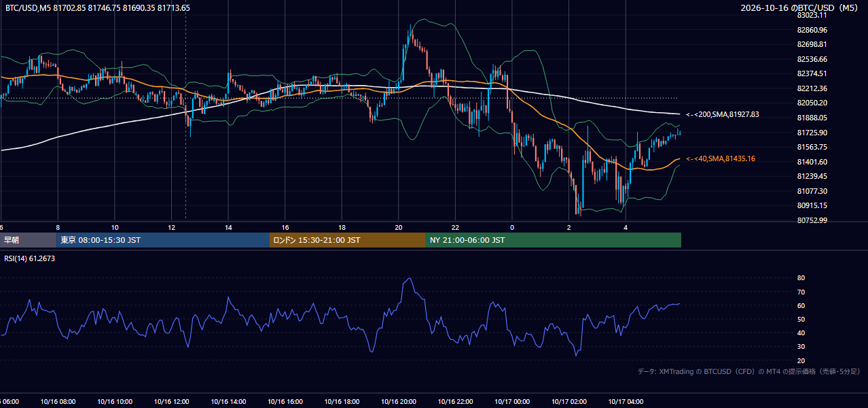Click the 10/16 08:00 date label
The image size is (868, 408).
click(58, 402)
